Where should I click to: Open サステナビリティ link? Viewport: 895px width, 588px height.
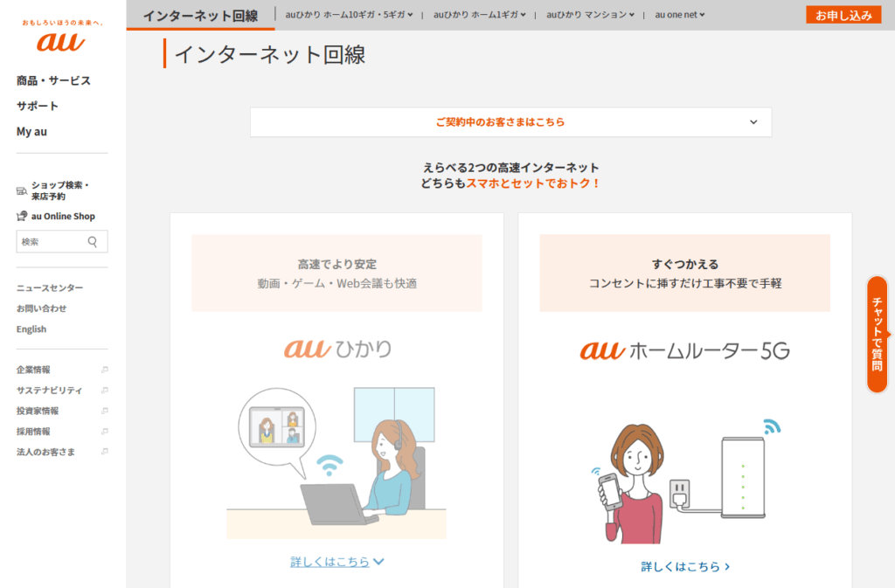click(x=49, y=390)
